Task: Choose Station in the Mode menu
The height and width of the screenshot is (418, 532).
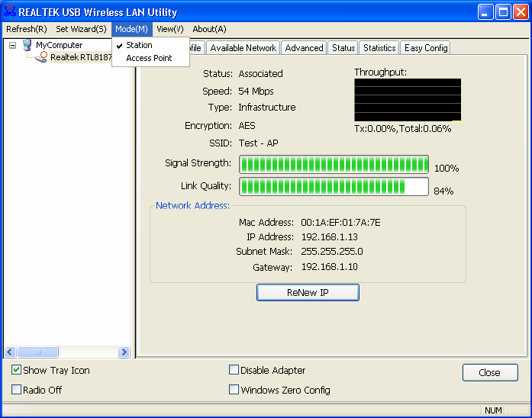Action: coord(150,45)
